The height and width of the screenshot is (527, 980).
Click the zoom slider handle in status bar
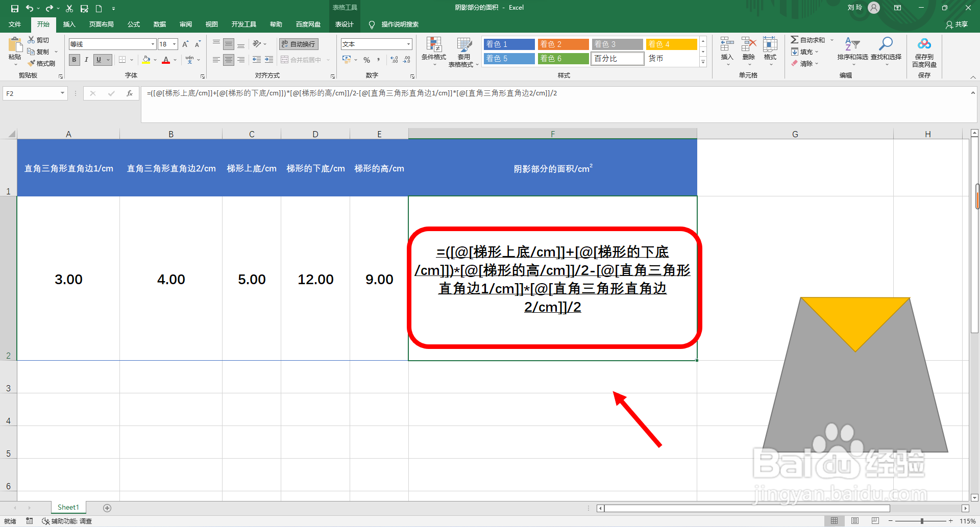[922, 521]
